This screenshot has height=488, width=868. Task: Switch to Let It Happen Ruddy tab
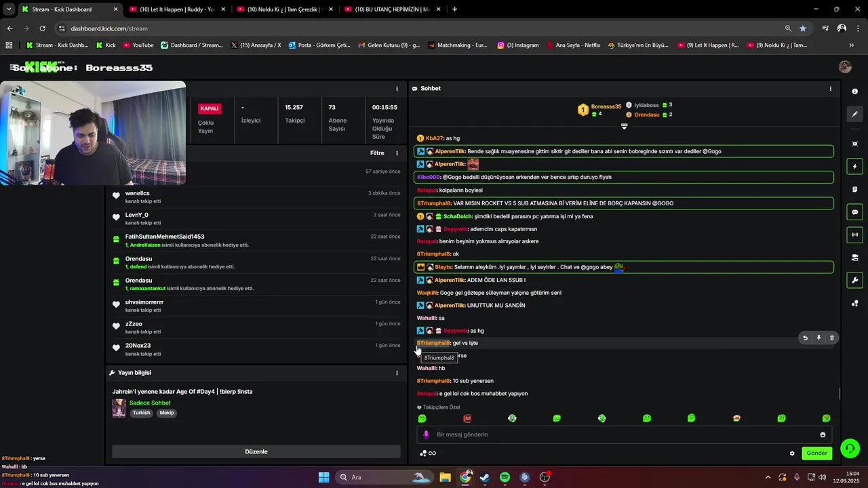tap(176, 9)
